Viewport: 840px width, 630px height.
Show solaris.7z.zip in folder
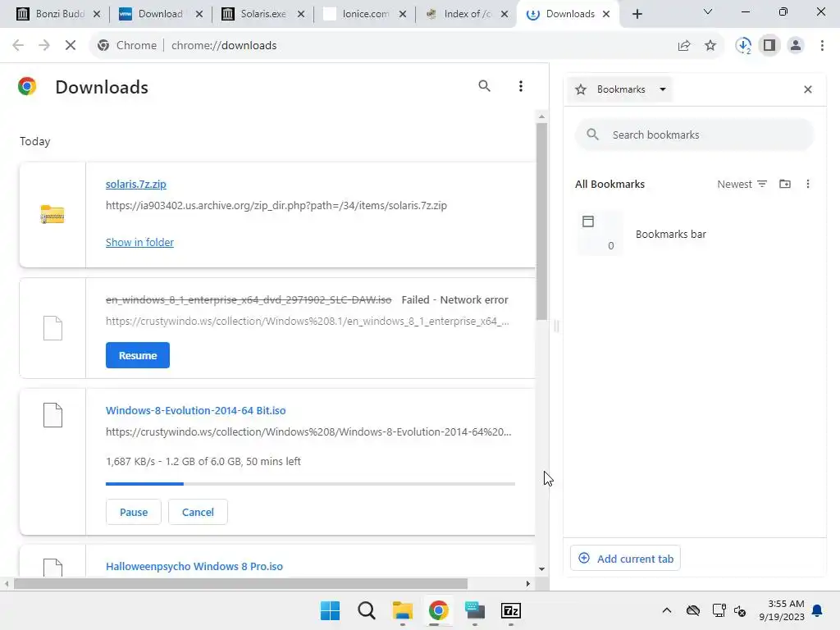(x=139, y=242)
